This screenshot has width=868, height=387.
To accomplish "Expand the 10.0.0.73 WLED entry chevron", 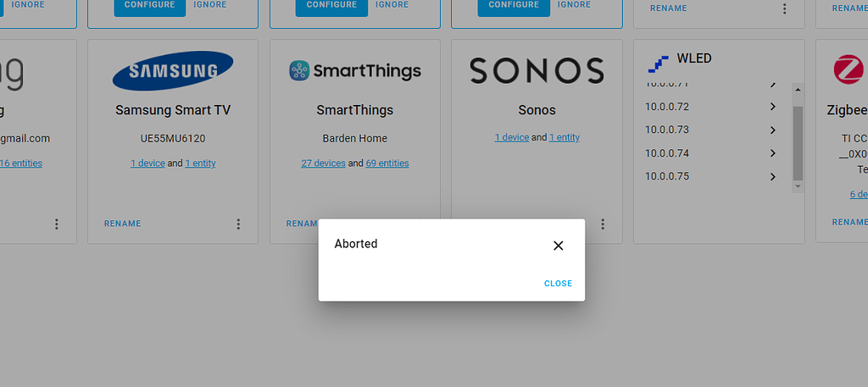I will point(773,130).
